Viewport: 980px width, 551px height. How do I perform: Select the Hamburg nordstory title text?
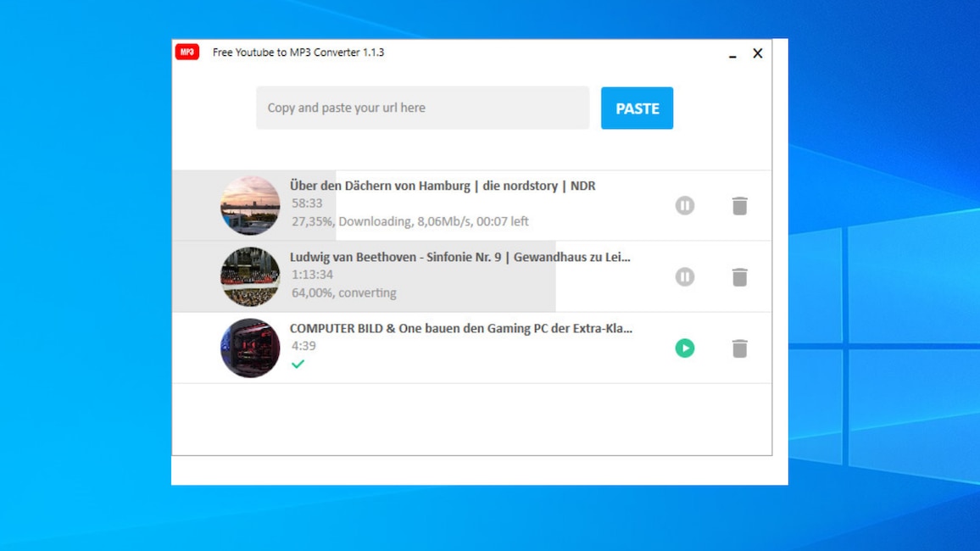(x=441, y=186)
